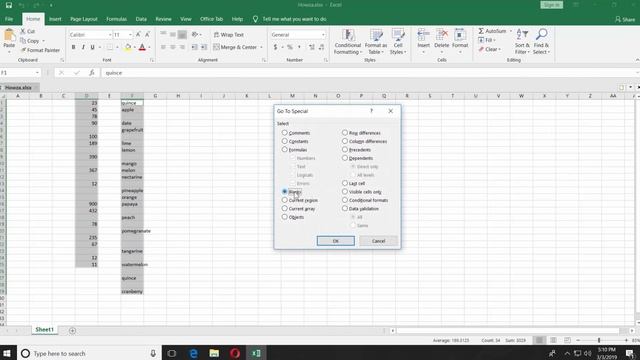640x360 pixels.
Task: Open the font name dropdown
Action: 109,35
